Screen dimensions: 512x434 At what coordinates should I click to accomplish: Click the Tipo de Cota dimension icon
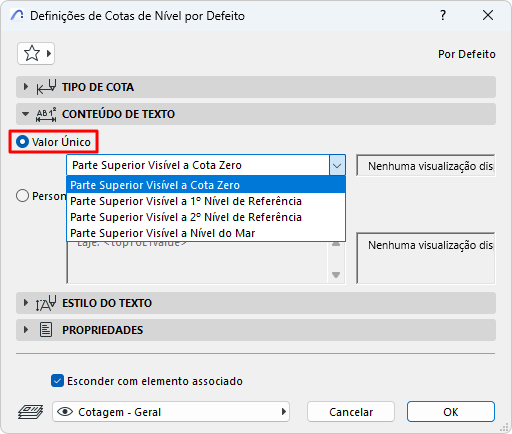(x=46, y=87)
